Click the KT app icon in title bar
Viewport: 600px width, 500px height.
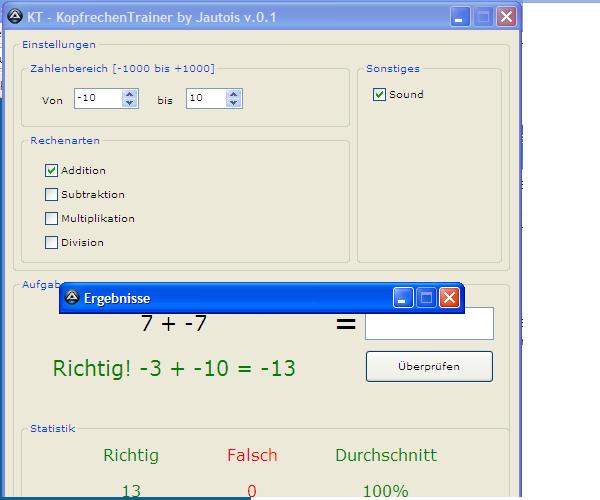pyautogui.click(x=15, y=17)
